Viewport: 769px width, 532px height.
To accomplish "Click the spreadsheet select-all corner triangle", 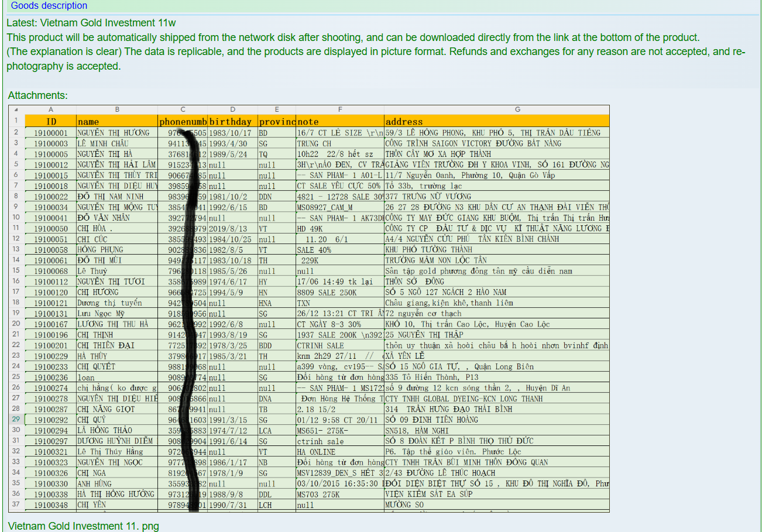I will (16, 110).
